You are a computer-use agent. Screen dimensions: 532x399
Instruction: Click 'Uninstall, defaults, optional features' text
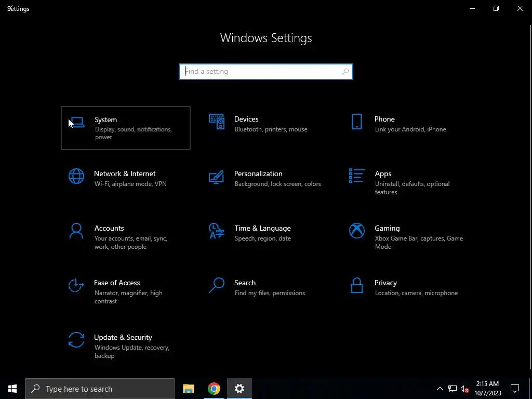pos(412,188)
